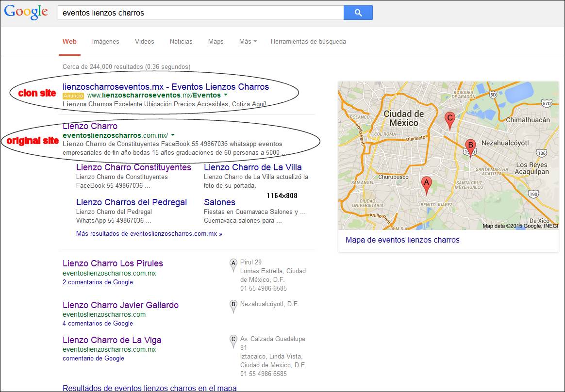Select marker C beside Av. Calzada Guadalupe
Image resolution: width=565 pixels, height=392 pixels.
tap(233, 342)
